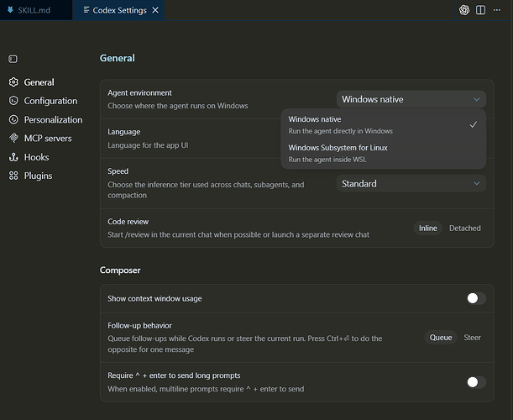This screenshot has height=420, width=513.
Task: Switch to the SKILL.md tab
Action: tap(36, 10)
